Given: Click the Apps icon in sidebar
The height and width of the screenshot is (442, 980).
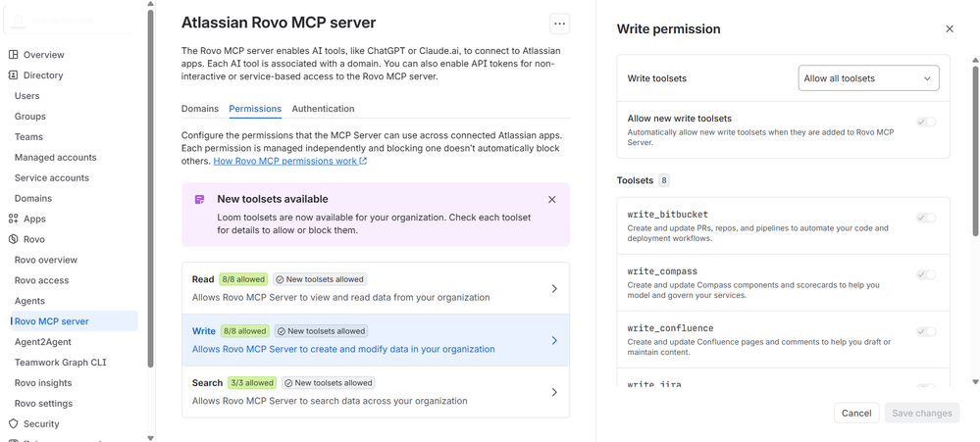Looking at the screenshot, I should click(x=13, y=219).
